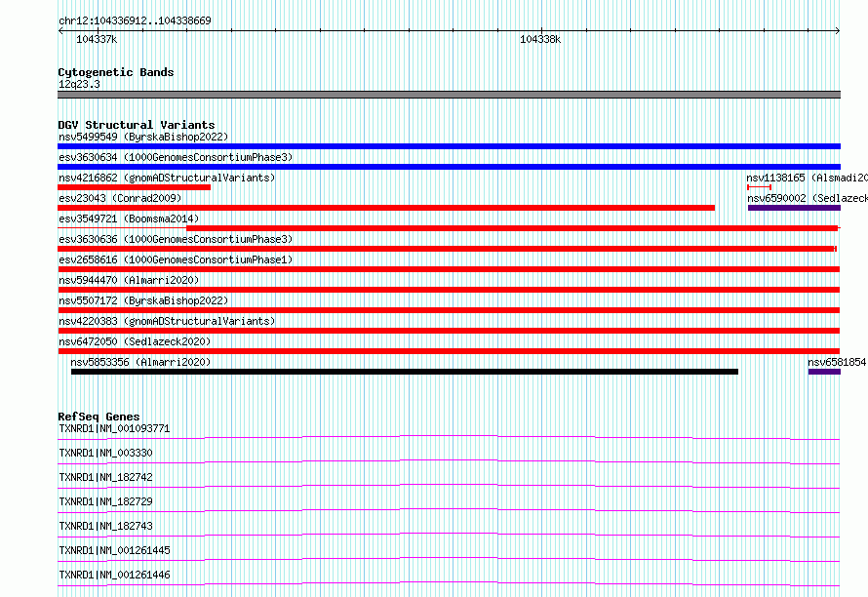Image resolution: width=868 pixels, height=597 pixels.
Task: Open variant esv3549721 (Boomsma2014)
Action: point(129,219)
